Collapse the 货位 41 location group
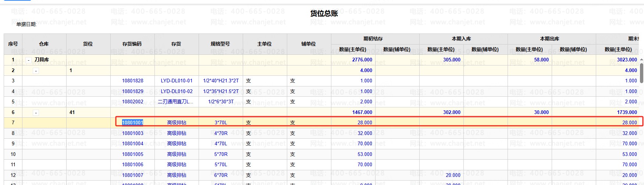This screenshot has height=185, width=644. pos(36,113)
